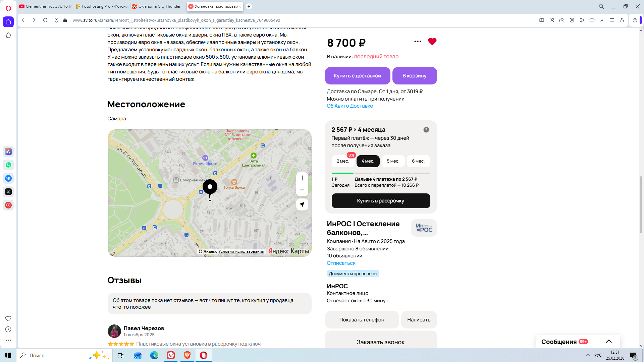This screenshot has height=362, width=644.
Task: Open Opera snapshot camera tool
Action: 561,20
